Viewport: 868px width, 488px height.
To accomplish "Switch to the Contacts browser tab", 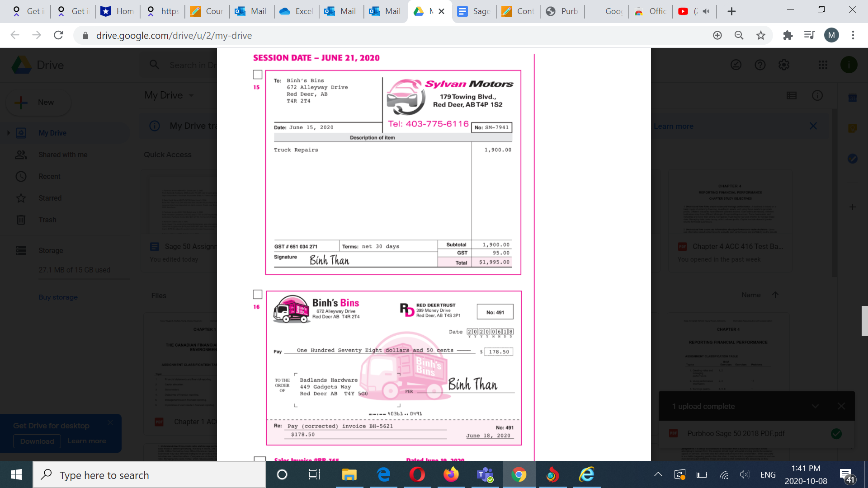I will [518, 11].
